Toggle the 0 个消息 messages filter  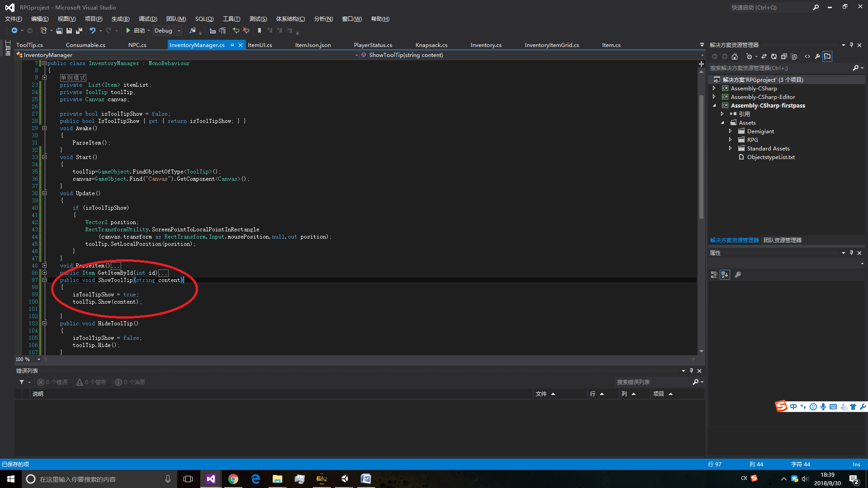pos(130,382)
